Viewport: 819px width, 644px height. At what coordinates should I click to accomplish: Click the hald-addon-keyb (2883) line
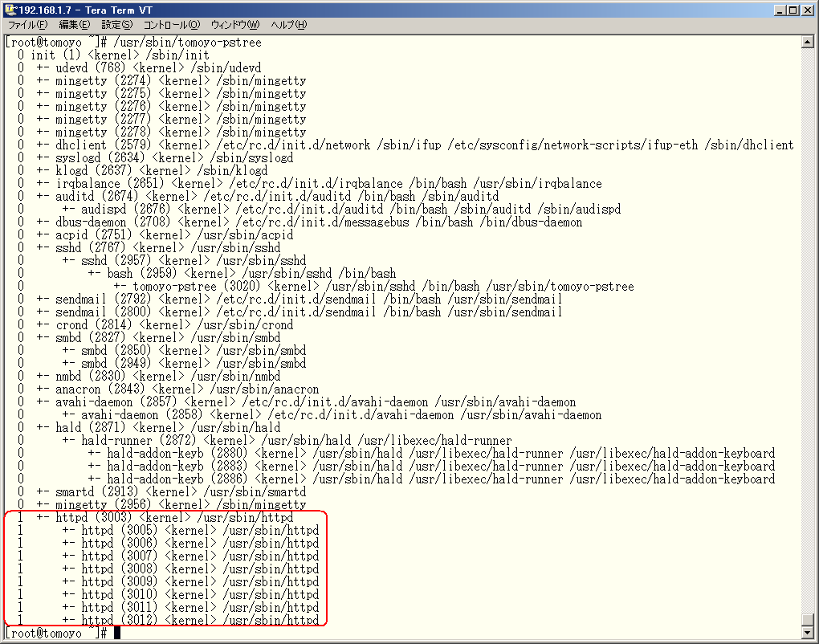(x=396, y=466)
